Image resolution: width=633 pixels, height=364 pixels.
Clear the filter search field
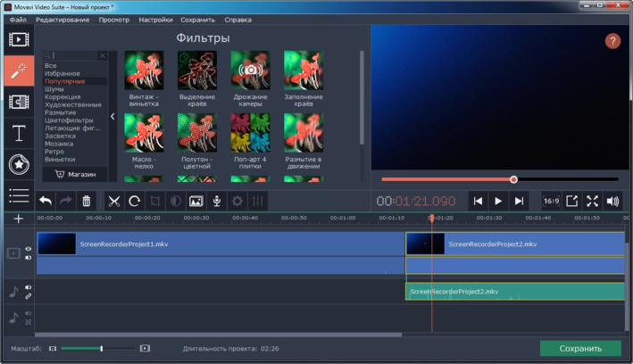tap(103, 55)
